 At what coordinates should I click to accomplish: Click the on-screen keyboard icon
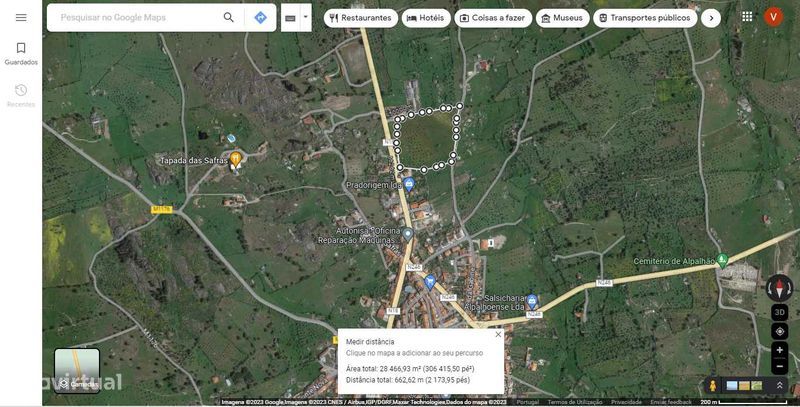[290, 18]
